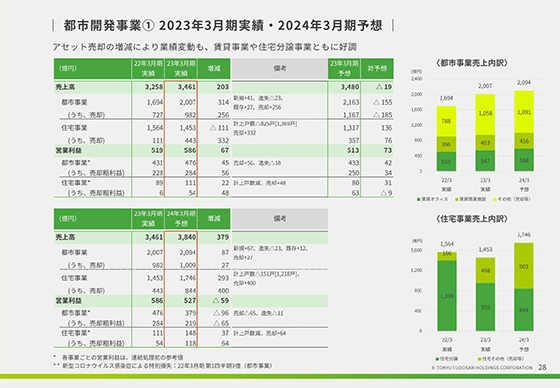Select the 22年3月期 実績 column header
This screenshot has width=560, height=388.
pos(148,68)
